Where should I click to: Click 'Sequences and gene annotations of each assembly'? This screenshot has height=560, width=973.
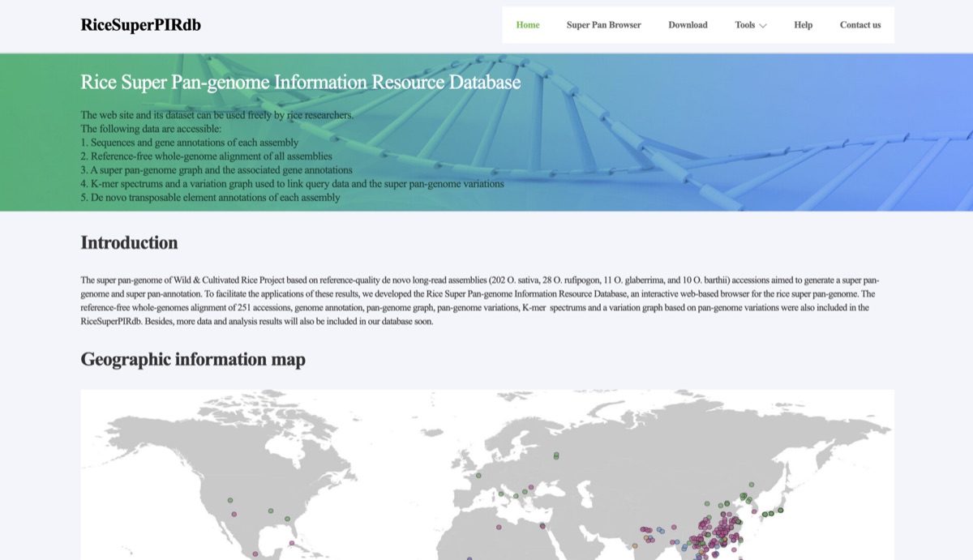coord(190,143)
